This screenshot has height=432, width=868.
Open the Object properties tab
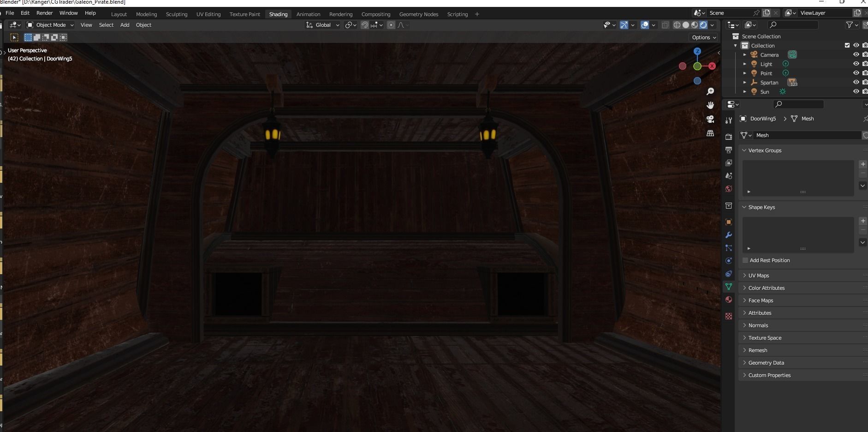coord(729,222)
